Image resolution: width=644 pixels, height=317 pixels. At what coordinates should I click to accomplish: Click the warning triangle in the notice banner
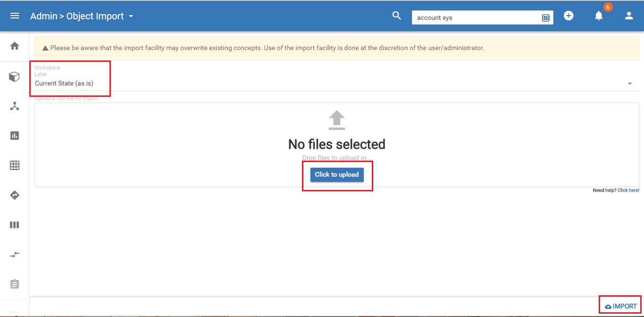click(45, 48)
